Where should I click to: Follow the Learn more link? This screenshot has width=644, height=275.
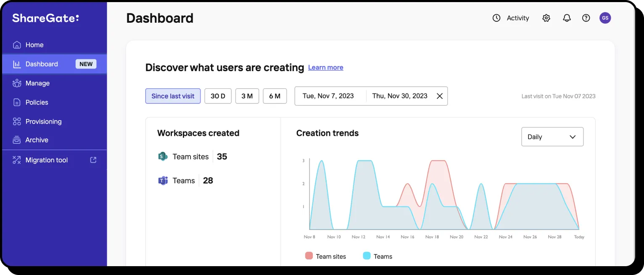325,67
